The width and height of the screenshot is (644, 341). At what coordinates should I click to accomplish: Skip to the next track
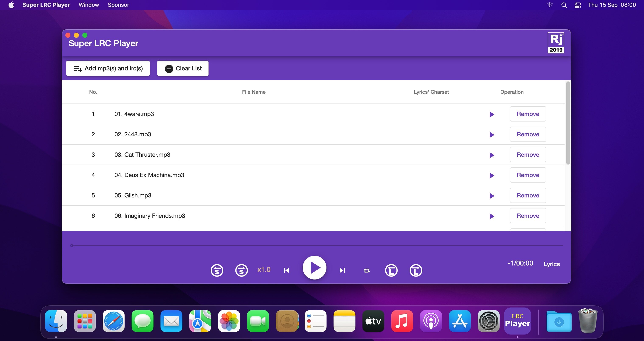[342, 270]
